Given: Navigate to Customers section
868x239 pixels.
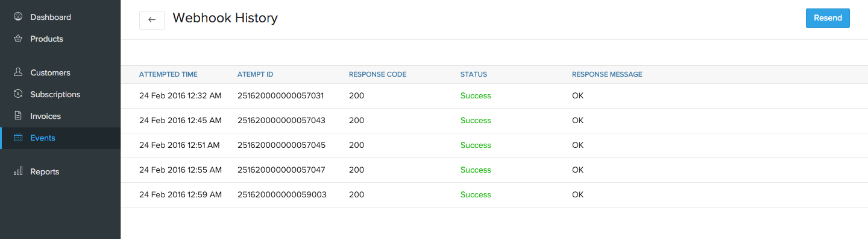Looking at the screenshot, I should [60, 72].
